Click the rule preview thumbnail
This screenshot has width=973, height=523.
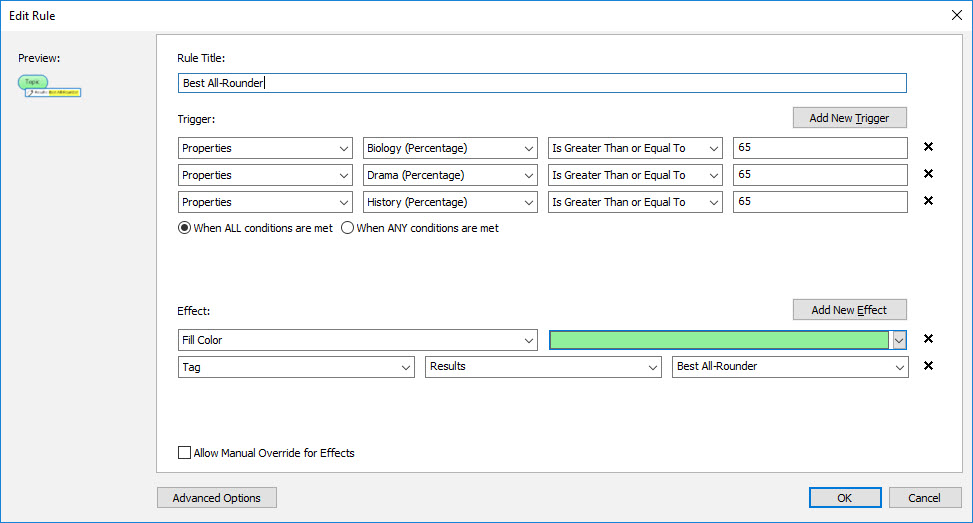(x=49, y=86)
